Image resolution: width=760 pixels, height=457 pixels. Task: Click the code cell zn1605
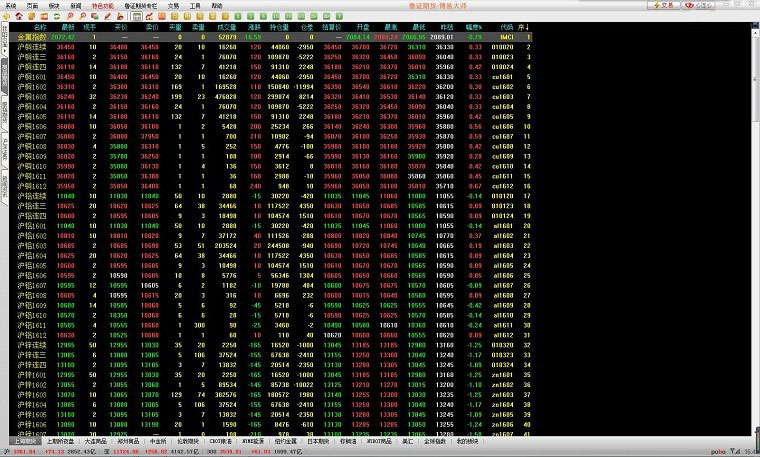(503, 414)
